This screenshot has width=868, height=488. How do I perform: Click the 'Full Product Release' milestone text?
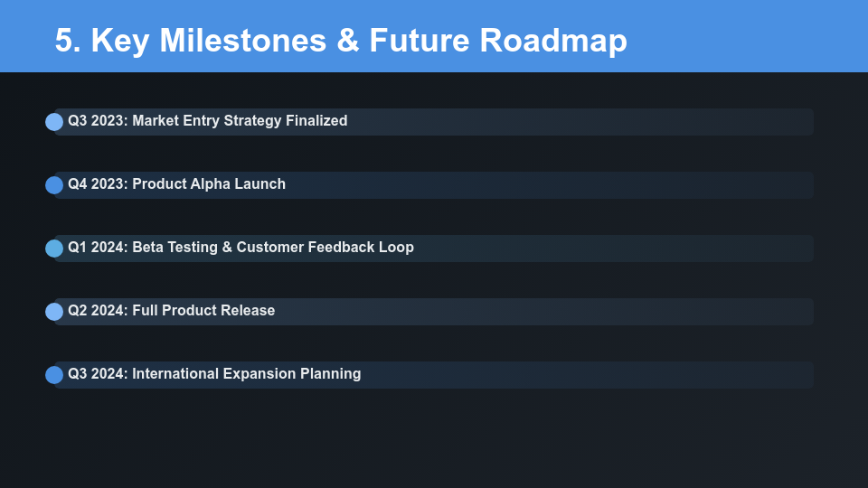coord(203,311)
